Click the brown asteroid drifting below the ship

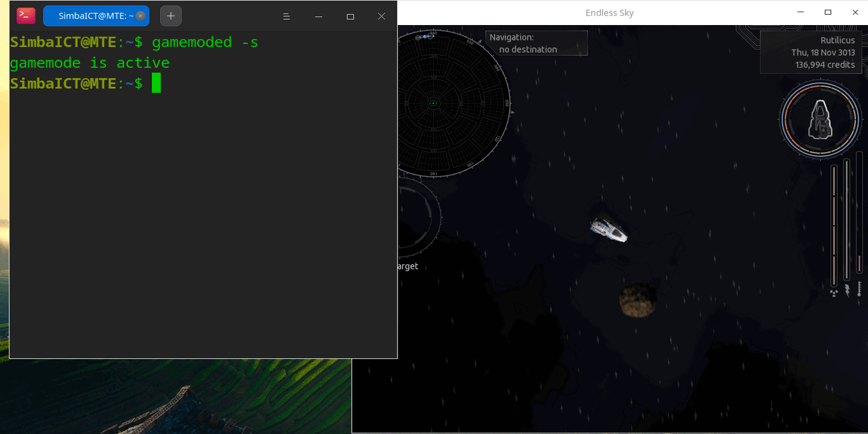tap(638, 300)
